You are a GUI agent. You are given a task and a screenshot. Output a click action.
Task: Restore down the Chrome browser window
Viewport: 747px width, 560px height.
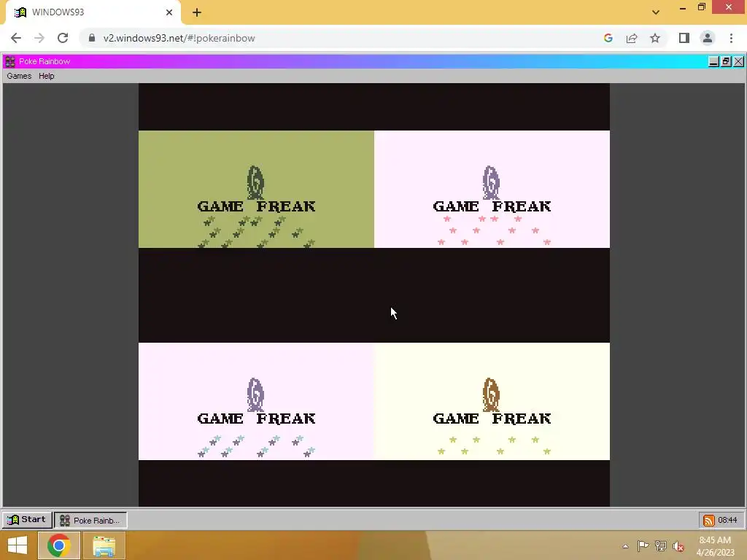701,7
